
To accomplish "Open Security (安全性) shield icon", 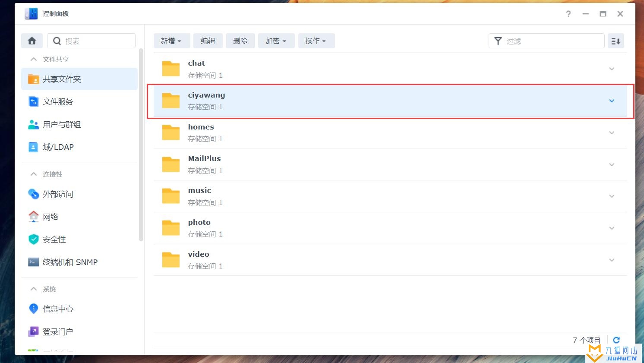I will pos(33,239).
